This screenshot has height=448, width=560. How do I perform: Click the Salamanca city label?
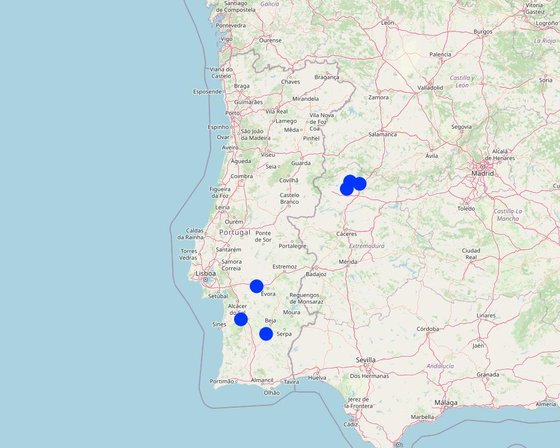[382, 134]
